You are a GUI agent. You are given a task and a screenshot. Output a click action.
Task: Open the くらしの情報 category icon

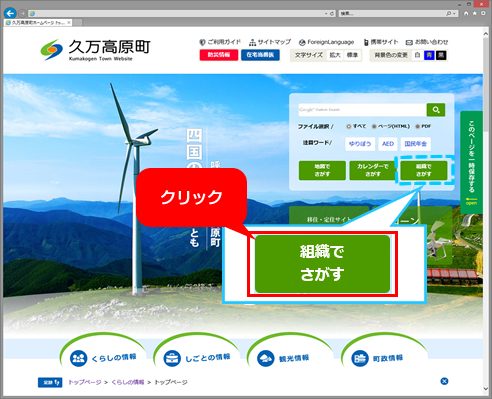79,358
